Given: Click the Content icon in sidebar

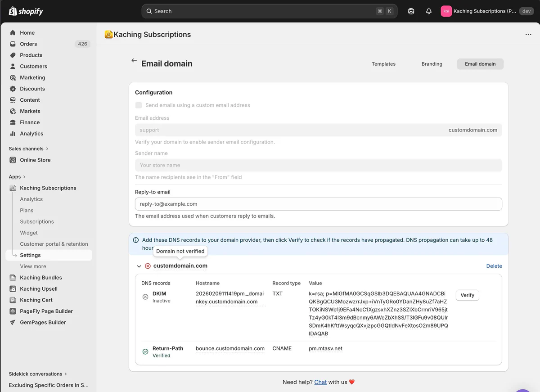Looking at the screenshot, I should tap(13, 100).
